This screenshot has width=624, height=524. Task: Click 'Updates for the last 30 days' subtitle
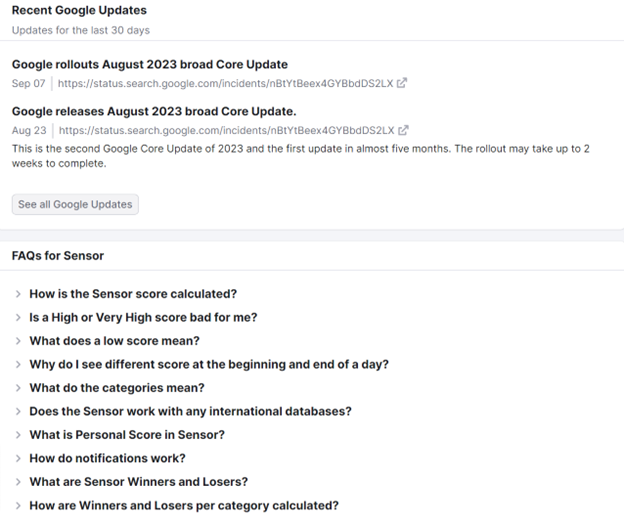81,30
